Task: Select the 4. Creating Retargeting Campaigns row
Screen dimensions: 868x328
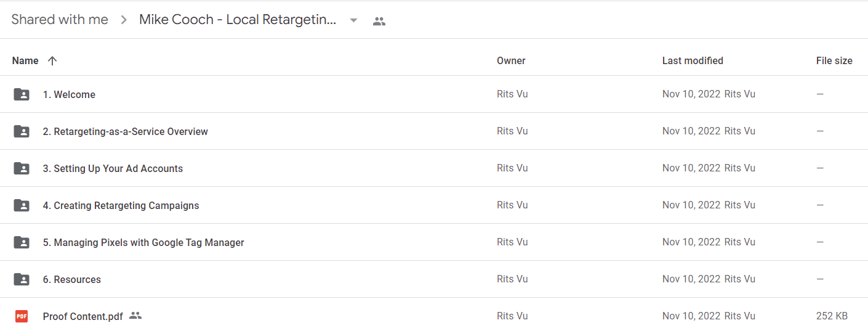Action: (434, 205)
